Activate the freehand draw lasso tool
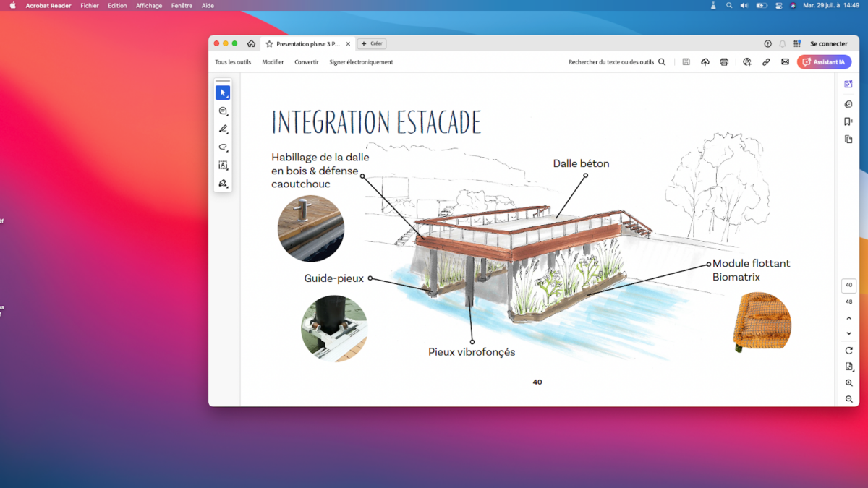 click(x=223, y=147)
